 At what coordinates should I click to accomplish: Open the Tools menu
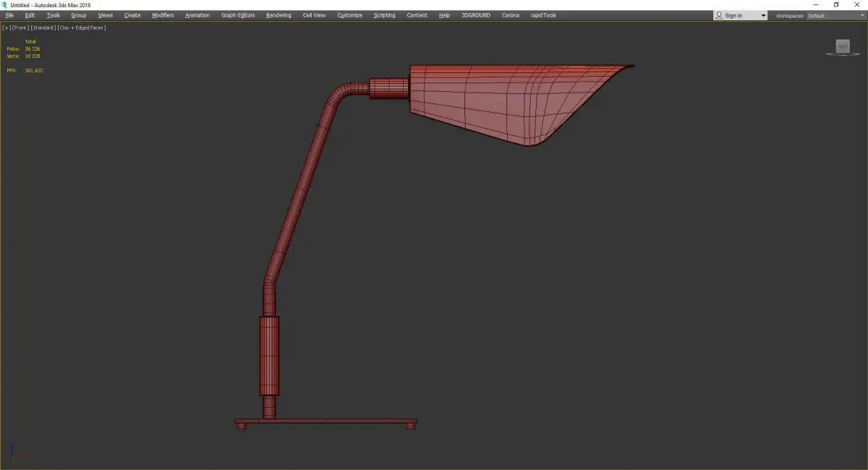[x=54, y=15]
